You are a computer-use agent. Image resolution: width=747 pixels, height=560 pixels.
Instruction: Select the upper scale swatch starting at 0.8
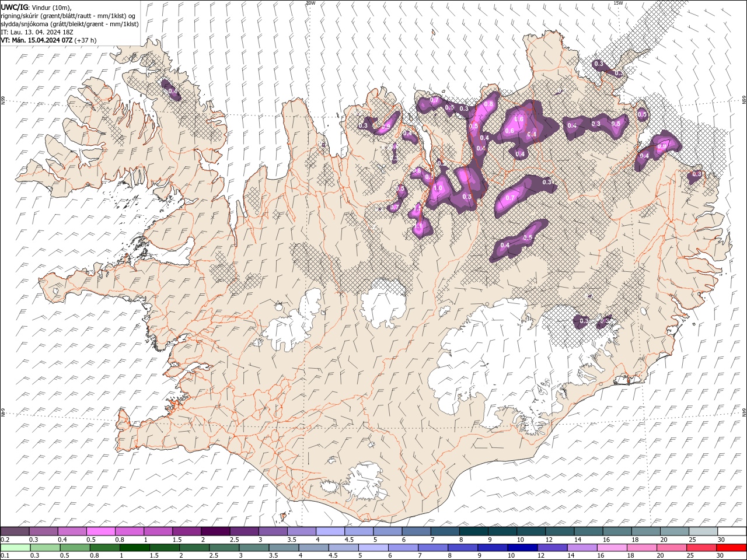(x=129, y=531)
